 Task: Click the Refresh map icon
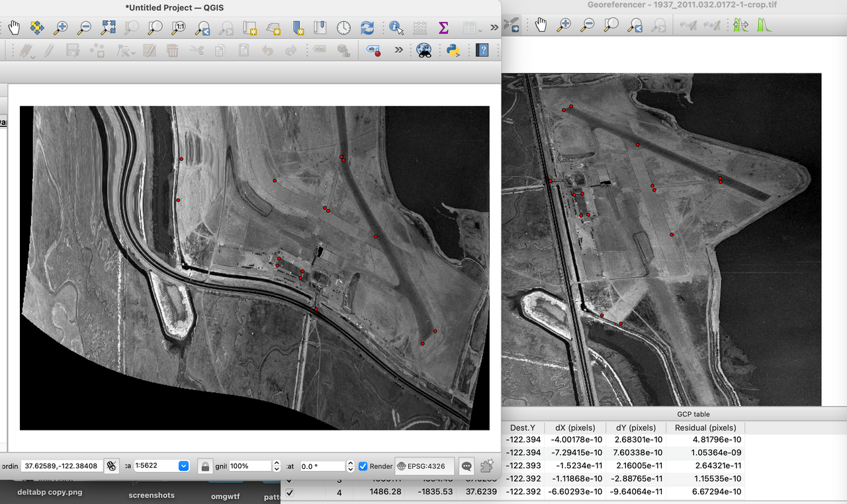(367, 28)
